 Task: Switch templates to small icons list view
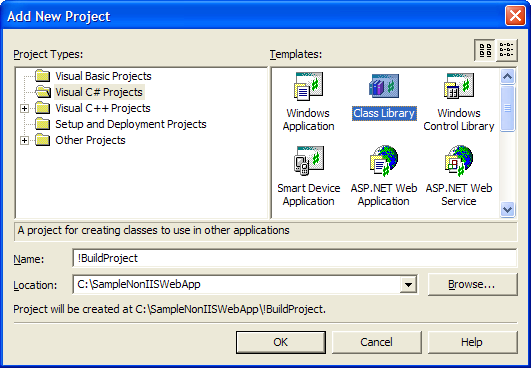(507, 50)
